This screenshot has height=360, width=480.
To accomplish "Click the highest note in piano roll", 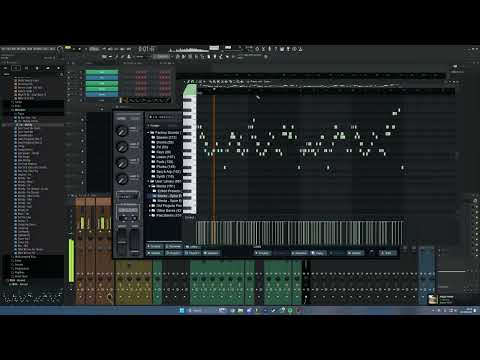I will [x=399, y=110].
